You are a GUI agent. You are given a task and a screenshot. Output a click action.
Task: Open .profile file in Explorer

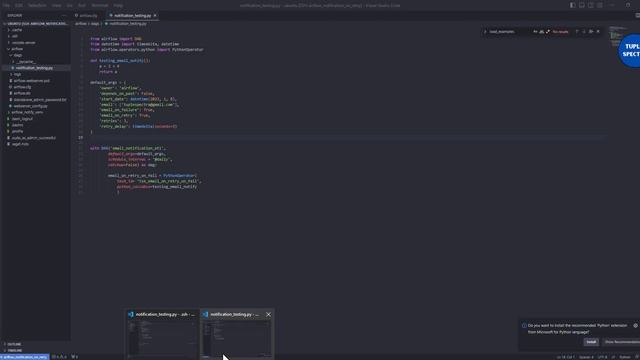pos(17,131)
